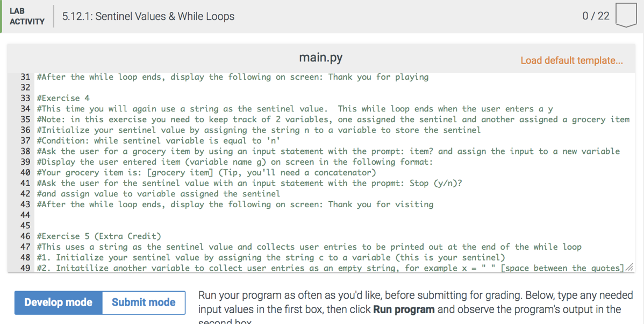The height and width of the screenshot is (324, 644).
Task: Switch to Submit mode
Action: point(143,302)
